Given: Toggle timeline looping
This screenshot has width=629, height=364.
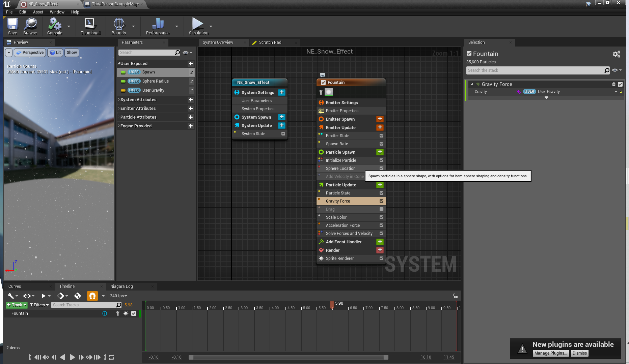Looking at the screenshot, I should (111, 357).
